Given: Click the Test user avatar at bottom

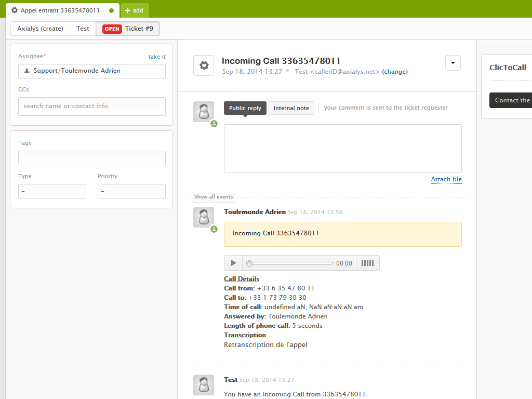Looking at the screenshot, I should (x=204, y=385).
